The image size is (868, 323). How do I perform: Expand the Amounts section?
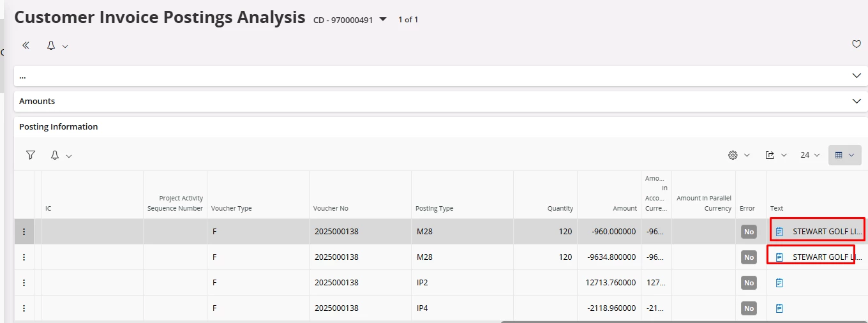[x=857, y=101]
